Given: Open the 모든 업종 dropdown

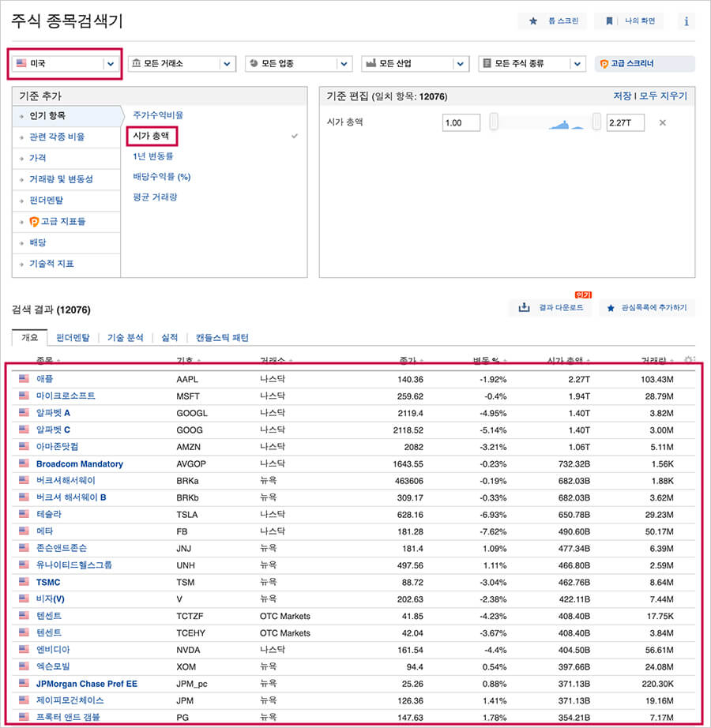Looking at the screenshot, I should [x=299, y=64].
